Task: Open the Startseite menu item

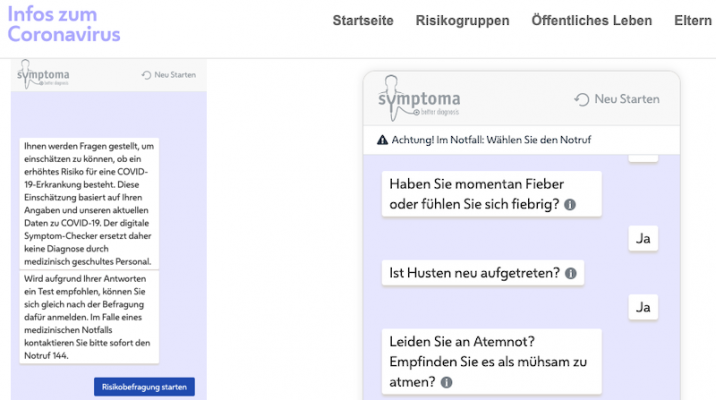Action: tap(363, 21)
